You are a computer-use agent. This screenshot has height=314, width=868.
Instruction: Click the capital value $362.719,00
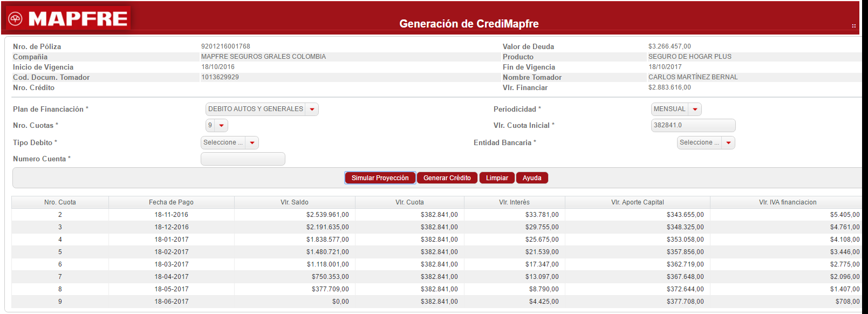685,264
